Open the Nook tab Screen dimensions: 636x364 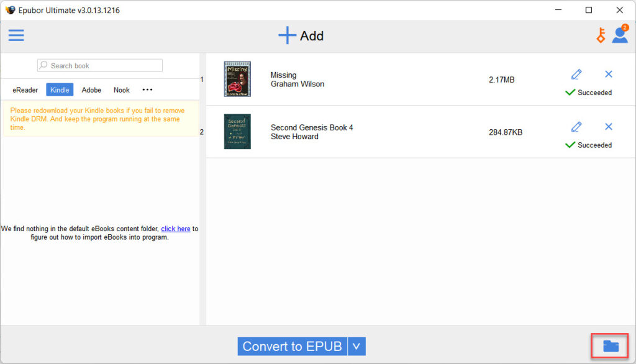click(122, 90)
